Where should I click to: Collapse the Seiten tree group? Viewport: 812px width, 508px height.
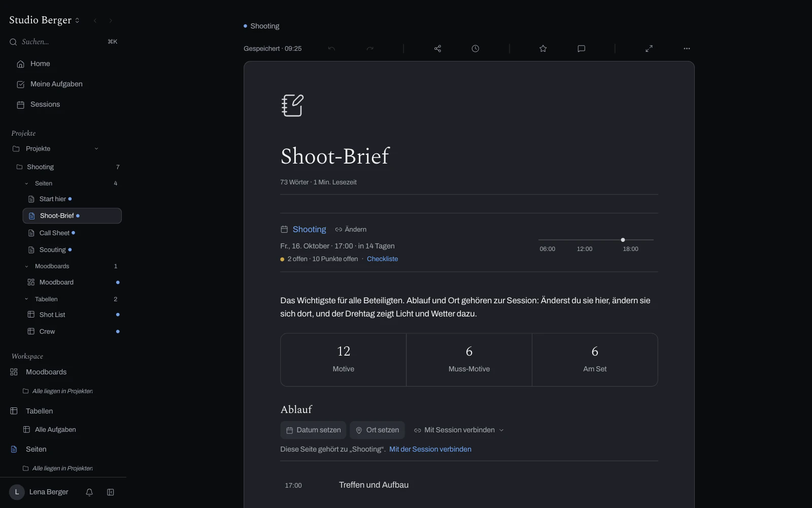(26, 183)
